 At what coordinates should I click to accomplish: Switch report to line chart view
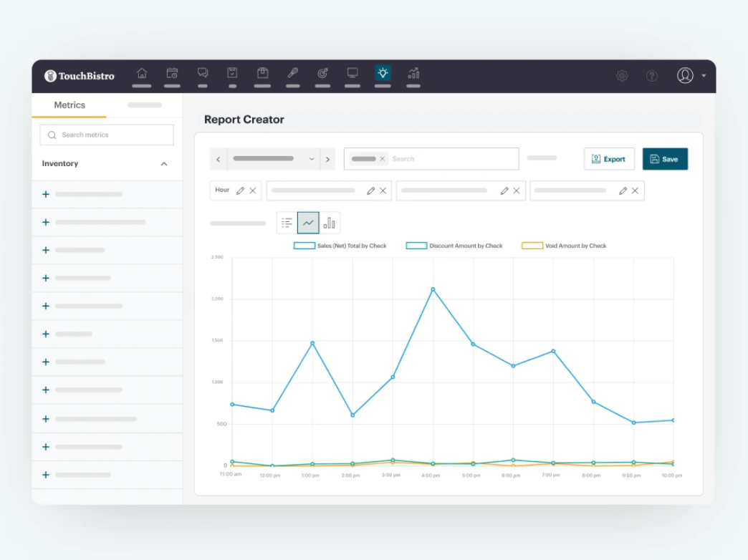[x=308, y=222]
